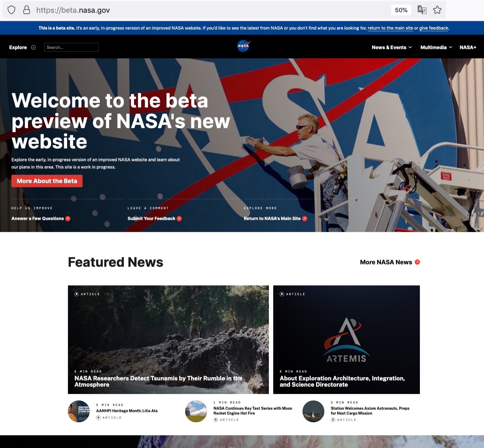The width and height of the screenshot is (484, 448).
Task: Bookmark this page with the star icon
Action: coord(437,10)
